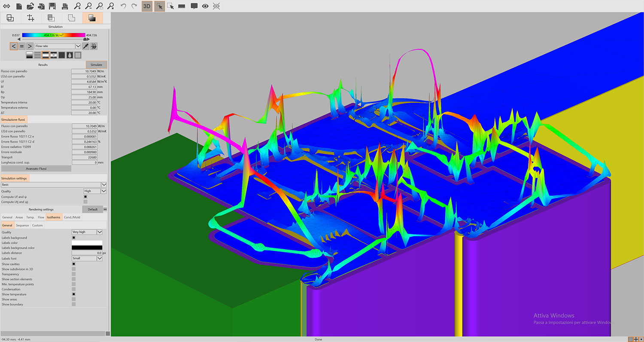This screenshot has width=644, height=342.
Task: Open the Sequence settings tab
Action: tap(22, 225)
